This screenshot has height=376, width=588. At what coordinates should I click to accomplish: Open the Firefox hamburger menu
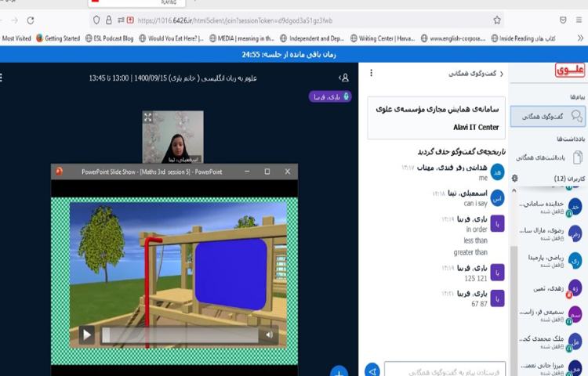[579, 20]
